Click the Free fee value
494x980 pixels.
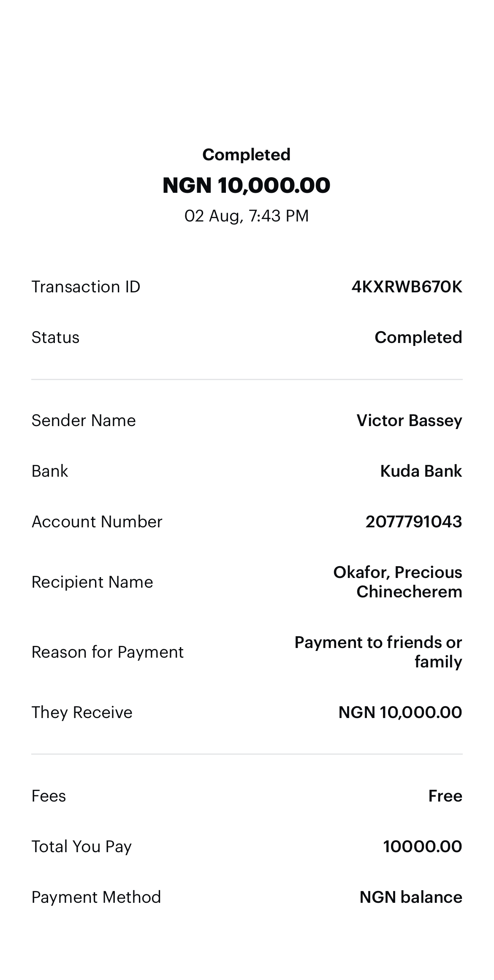tap(445, 796)
